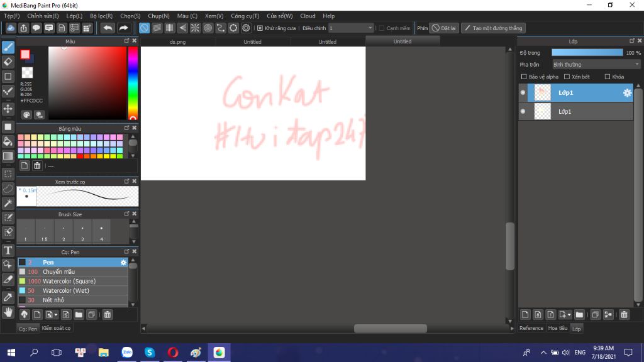Pop out the Màu panel
This screenshot has height=362, width=644.
[x=126, y=41]
